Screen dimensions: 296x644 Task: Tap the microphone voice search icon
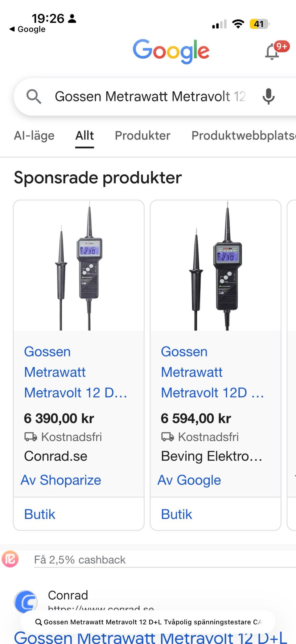coord(268,97)
